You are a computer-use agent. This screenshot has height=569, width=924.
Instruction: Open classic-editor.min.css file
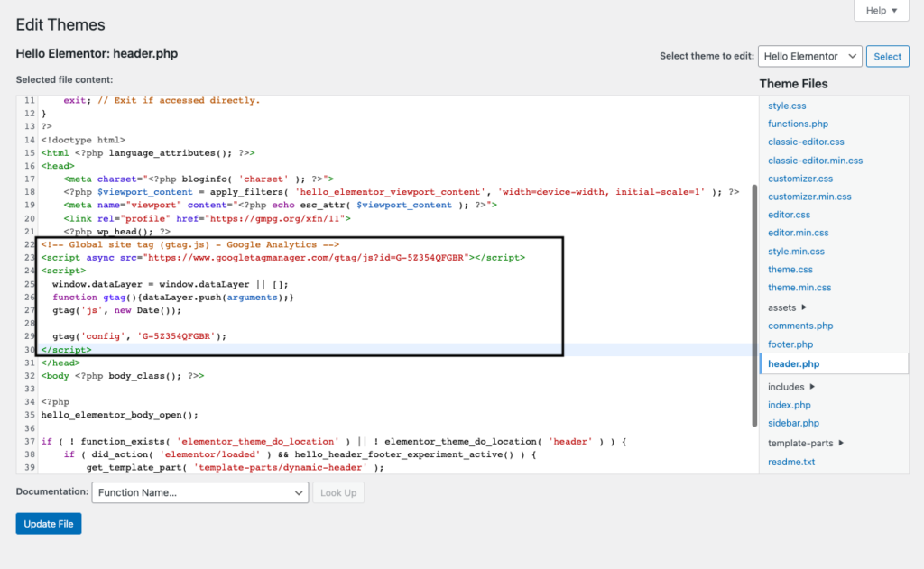815,161
